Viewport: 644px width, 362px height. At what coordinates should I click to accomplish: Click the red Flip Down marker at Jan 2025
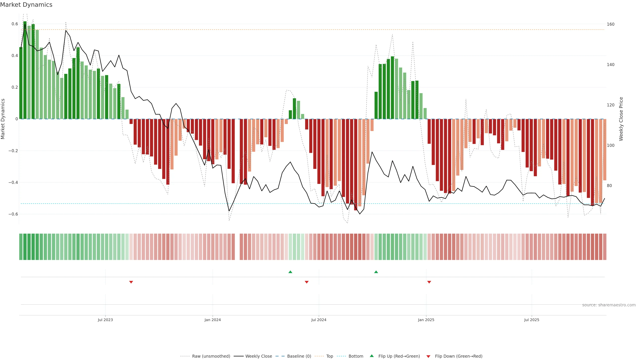[429, 282]
